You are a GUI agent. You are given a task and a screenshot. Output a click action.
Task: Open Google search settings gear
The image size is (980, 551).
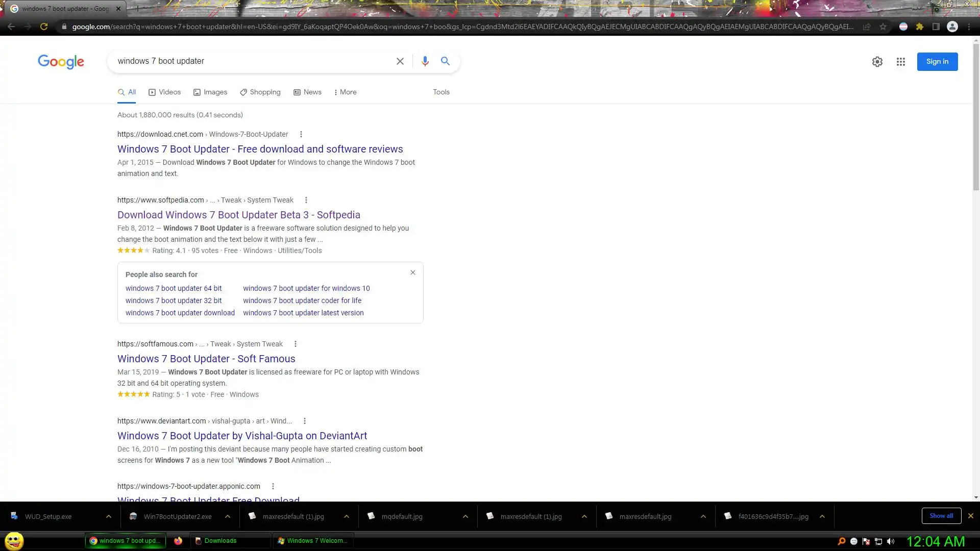pyautogui.click(x=877, y=62)
